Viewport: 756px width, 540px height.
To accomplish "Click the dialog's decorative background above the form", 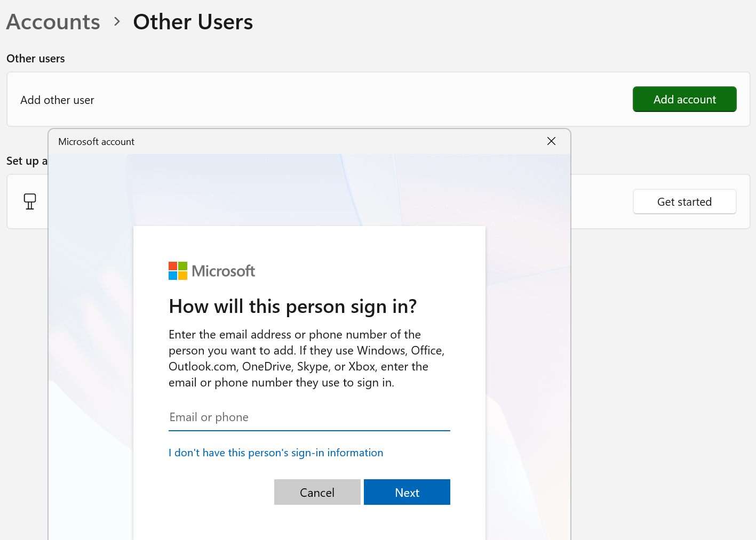I will click(x=309, y=189).
